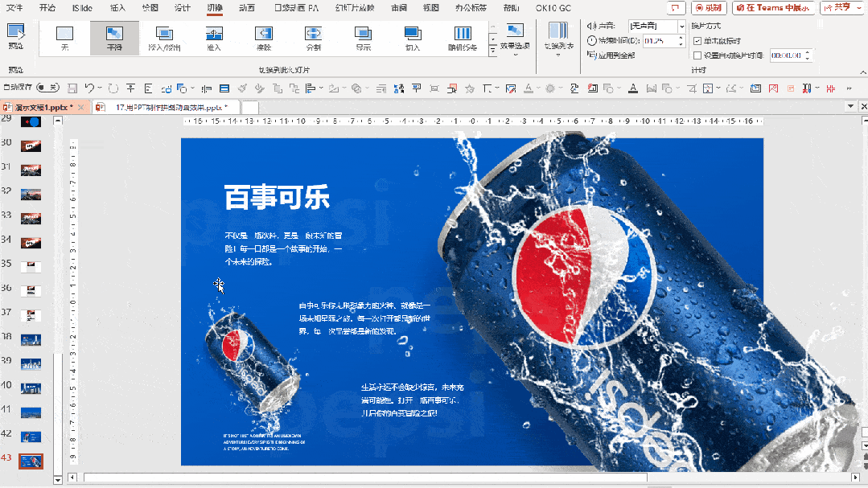
Task: Click the comments speech bubble icon
Action: coord(676,8)
